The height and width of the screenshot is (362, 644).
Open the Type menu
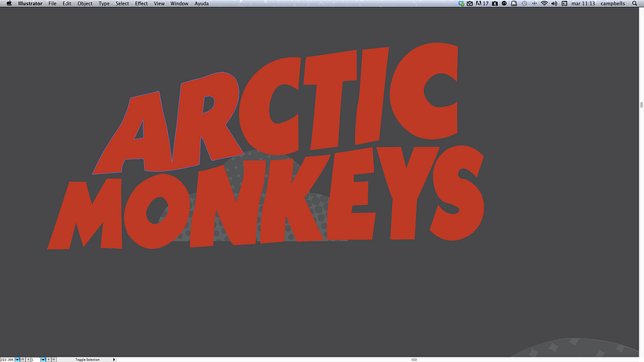(x=104, y=3)
